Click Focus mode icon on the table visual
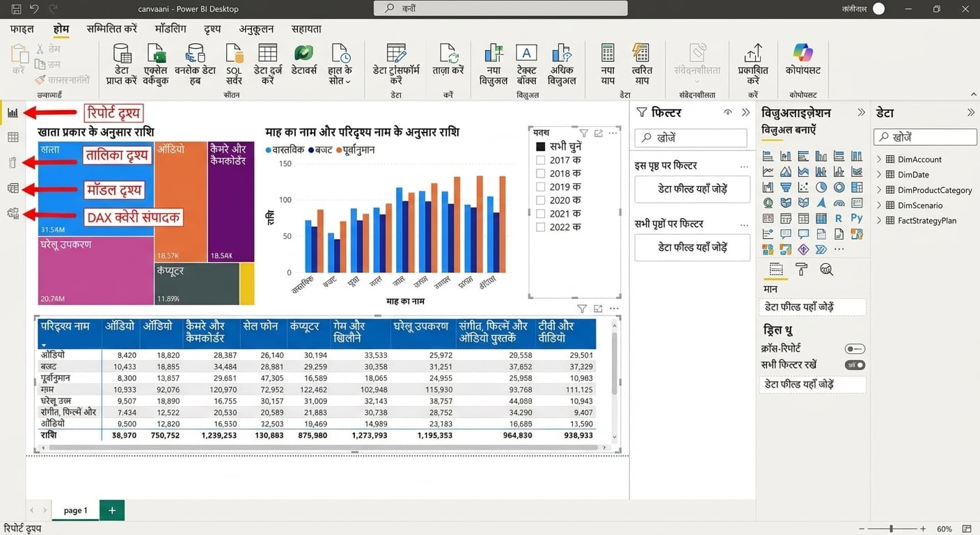980x535 pixels. (599, 309)
